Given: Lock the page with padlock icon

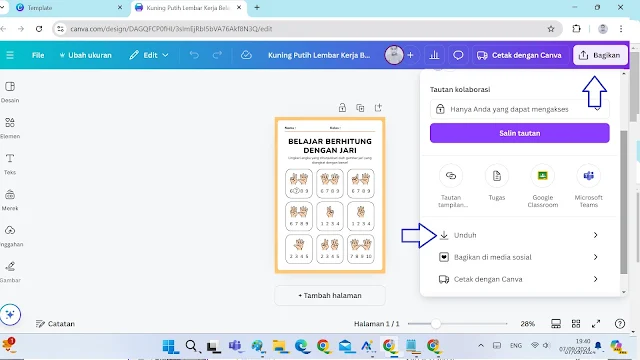Looking at the screenshot, I should [342, 108].
